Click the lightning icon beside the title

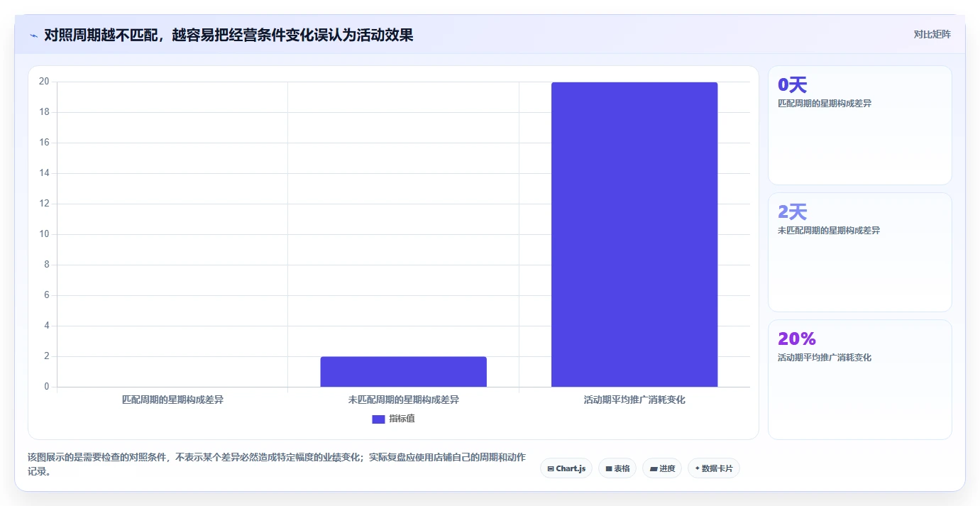(x=33, y=35)
